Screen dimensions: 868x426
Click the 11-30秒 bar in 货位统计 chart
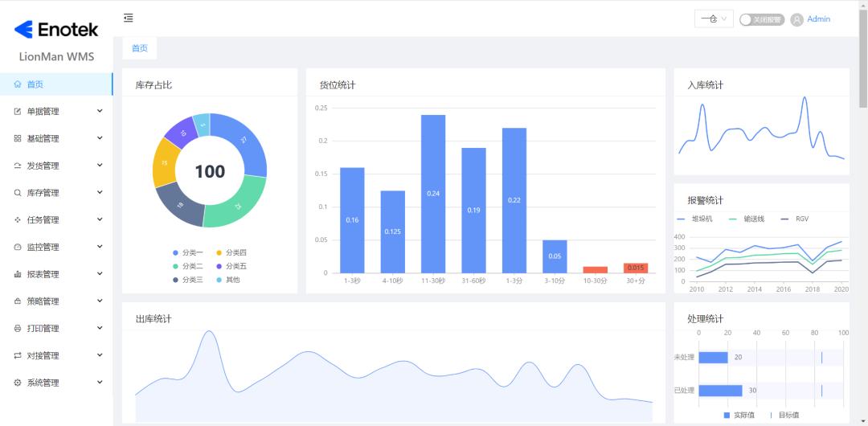point(432,194)
